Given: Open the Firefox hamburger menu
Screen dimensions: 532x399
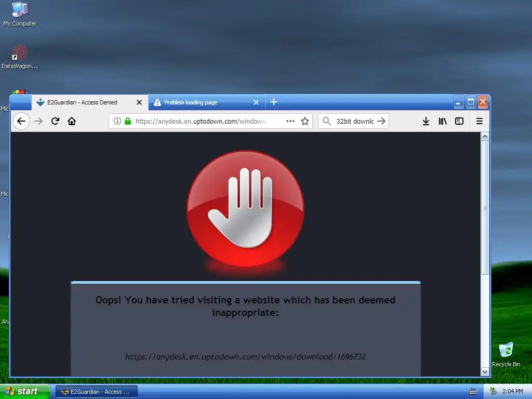Looking at the screenshot, I should pyautogui.click(x=480, y=121).
